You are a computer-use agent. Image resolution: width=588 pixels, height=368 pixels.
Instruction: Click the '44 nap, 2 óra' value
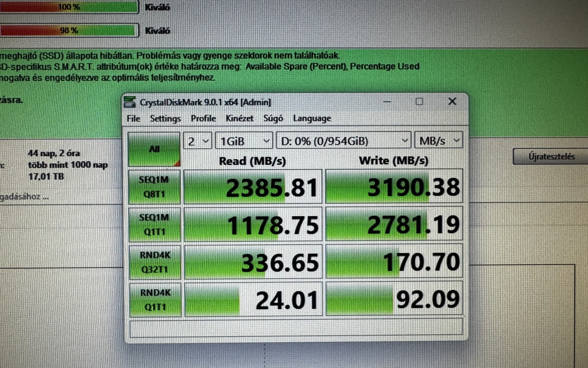pyautogui.click(x=54, y=153)
